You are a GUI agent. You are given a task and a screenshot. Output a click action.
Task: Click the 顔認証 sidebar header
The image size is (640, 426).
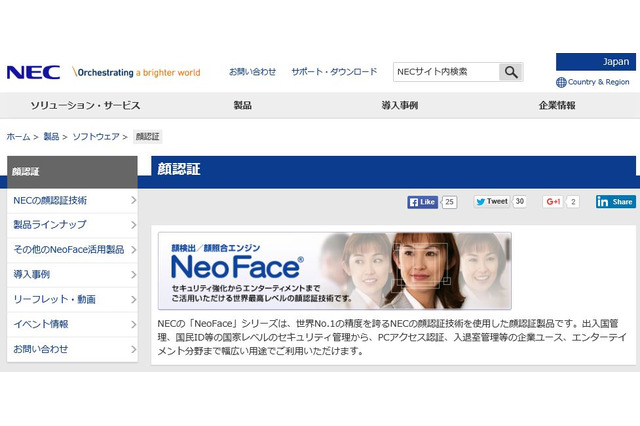pyautogui.click(x=72, y=172)
